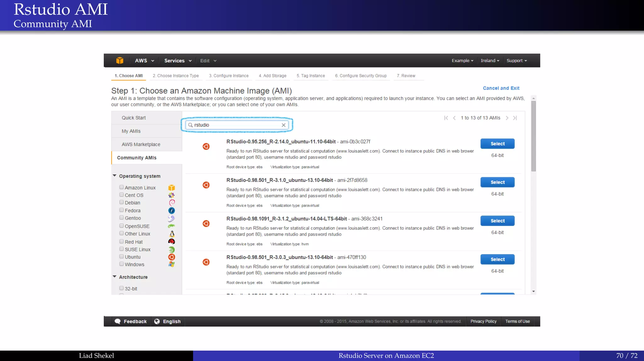Click Ubuntu logo beside ami-470ff130 entry
Viewport: 644px width, 361px height.
[206, 262]
